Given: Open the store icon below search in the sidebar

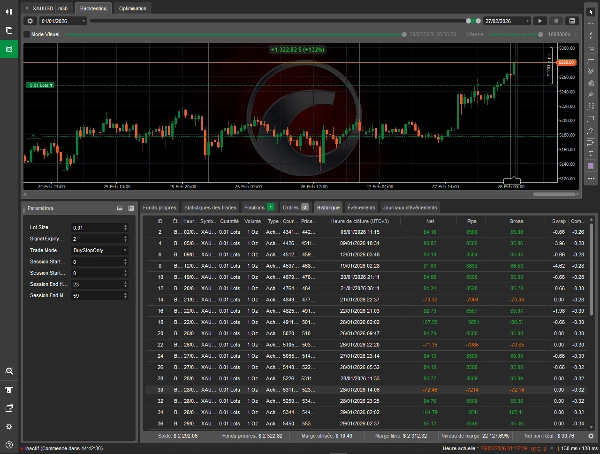Looking at the screenshot, I should click(9, 390).
